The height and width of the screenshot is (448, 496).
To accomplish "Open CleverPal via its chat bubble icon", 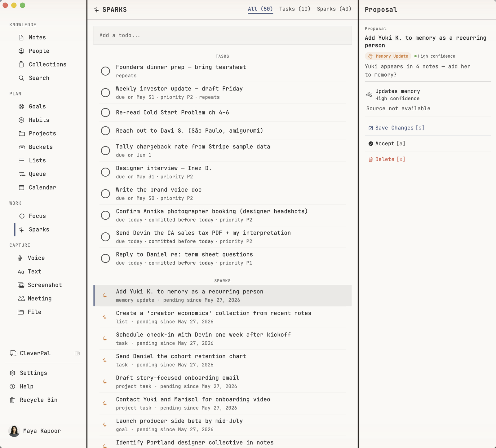I will (13, 353).
